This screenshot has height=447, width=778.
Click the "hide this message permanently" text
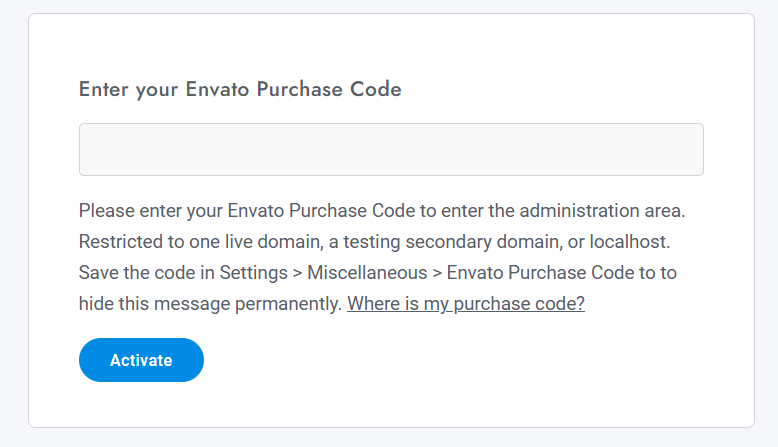(210, 304)
